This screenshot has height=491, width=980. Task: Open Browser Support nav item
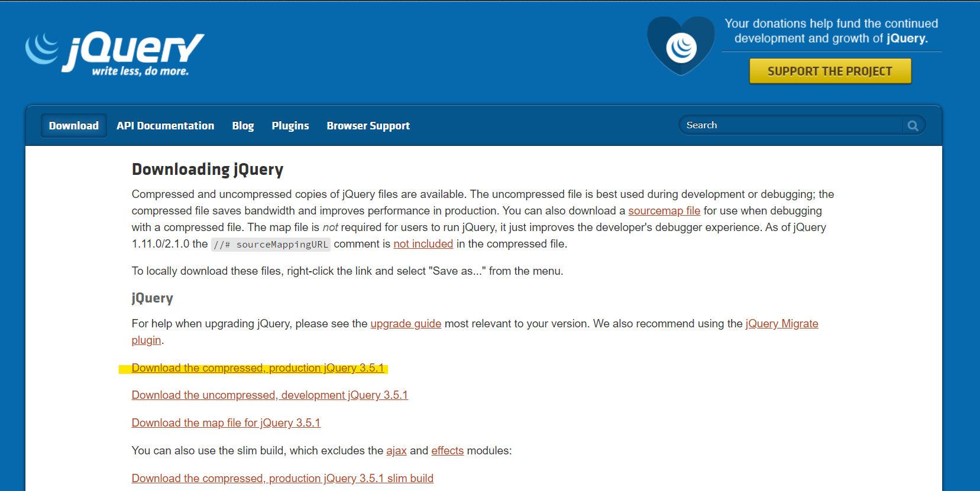368,126
